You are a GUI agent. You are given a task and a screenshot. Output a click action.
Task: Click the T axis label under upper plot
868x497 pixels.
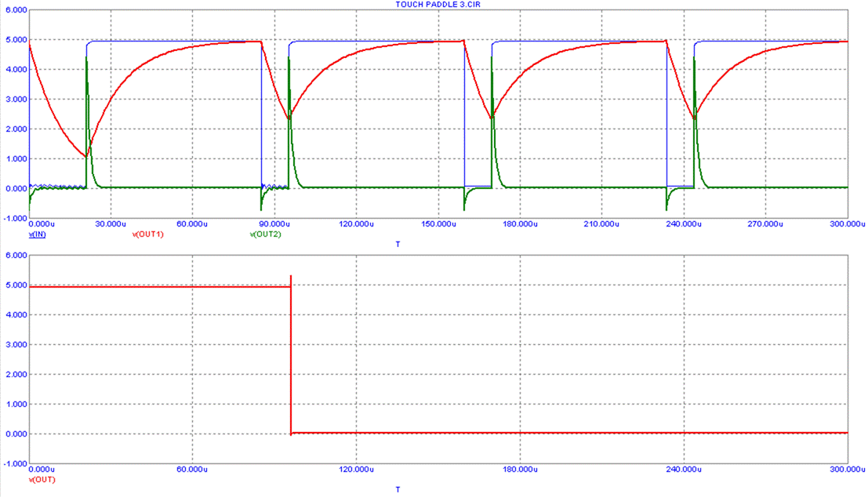click(x=398, y=245)
